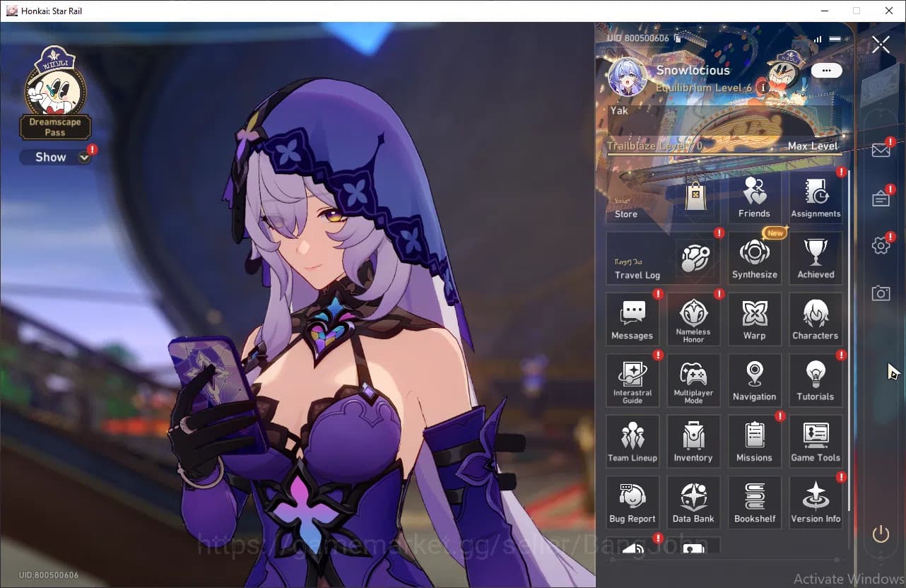Screen dimensions: 906x588
Task: View Achievements via the trophy icon
Action: pyautogui.click(x=816, y=257)
